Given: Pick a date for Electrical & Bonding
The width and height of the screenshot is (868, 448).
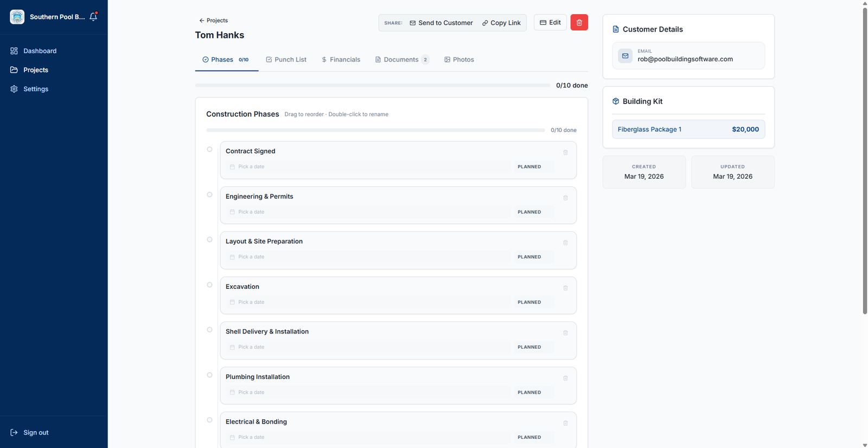Looking at the screenshot, I should pos(251,437).
